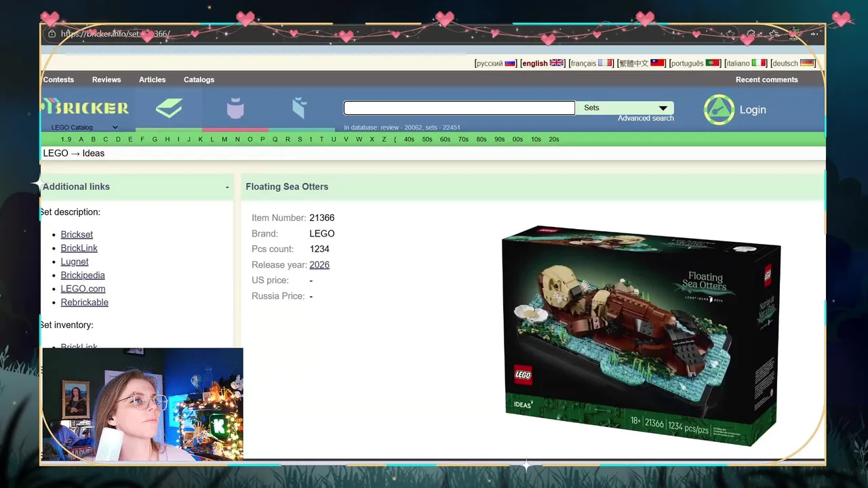The image size is (868, 488).
Task: Click the LEGO breadcrumb
Action: coord(56,153)
